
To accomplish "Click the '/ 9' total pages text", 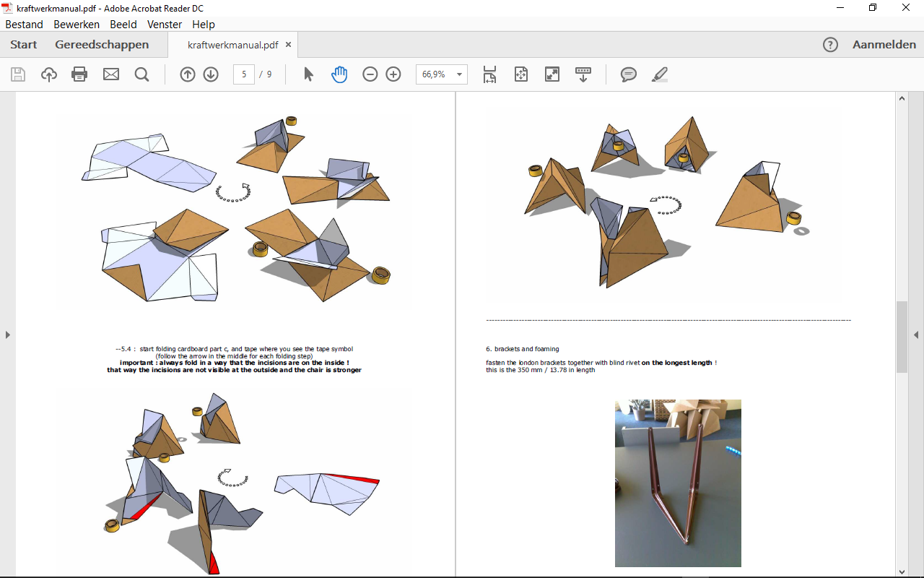I will pos(266,74).
